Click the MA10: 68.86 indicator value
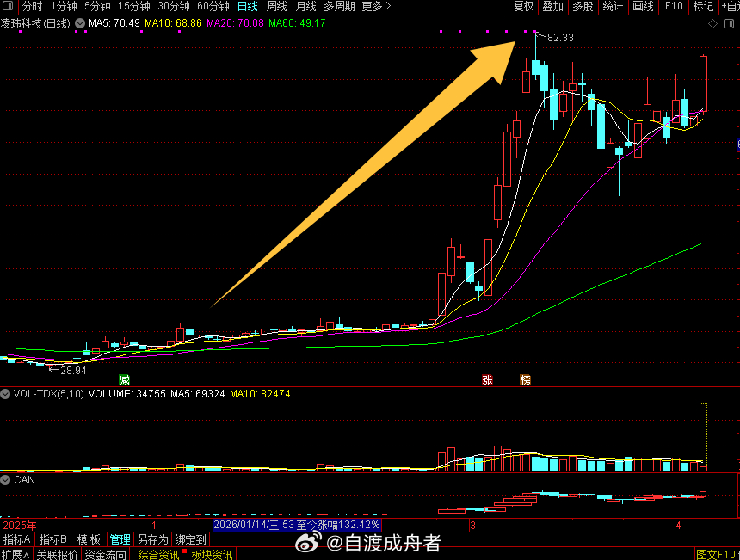 coord(173,23)
